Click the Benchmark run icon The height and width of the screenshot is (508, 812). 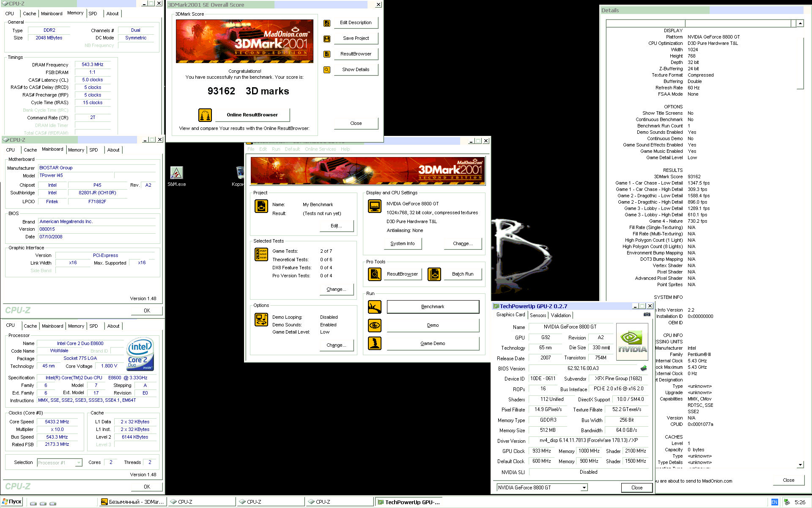coord(375,307)
